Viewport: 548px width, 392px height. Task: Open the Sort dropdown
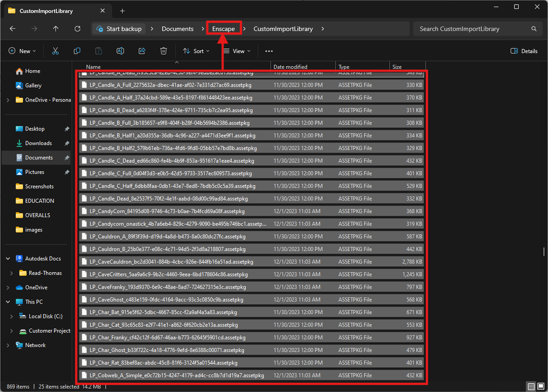pyautogui.click(x=196, y=50)
